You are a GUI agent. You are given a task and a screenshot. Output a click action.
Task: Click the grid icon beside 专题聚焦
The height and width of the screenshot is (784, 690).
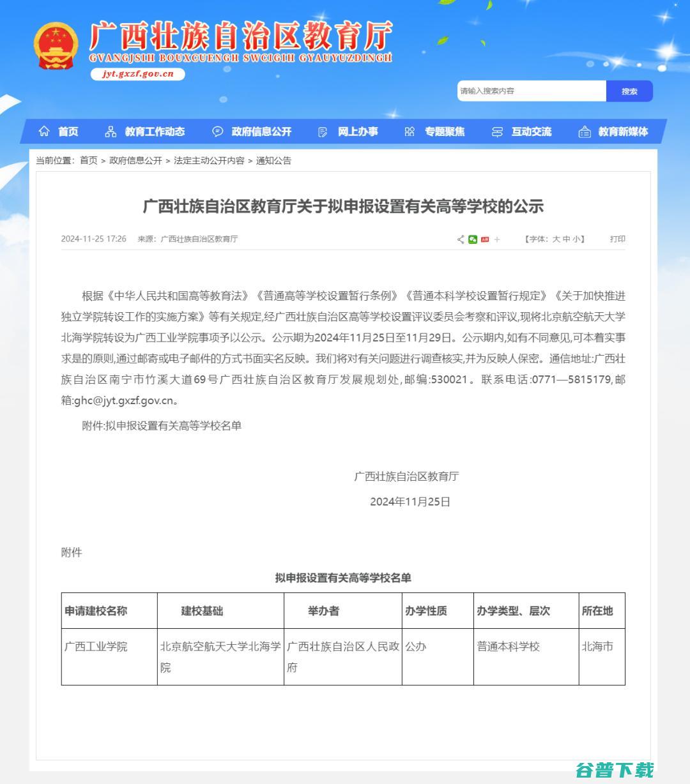410,132
